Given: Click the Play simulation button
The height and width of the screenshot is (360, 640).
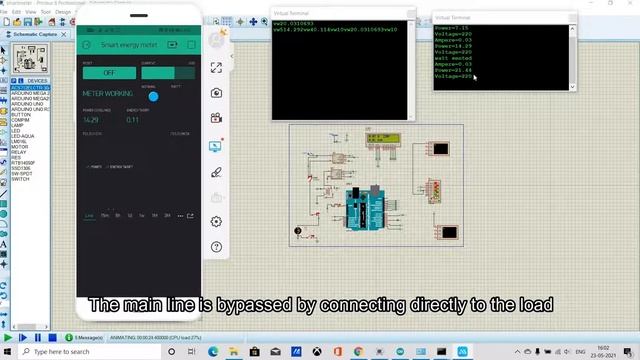Looking at the screenshot, I should click(7, 338).
